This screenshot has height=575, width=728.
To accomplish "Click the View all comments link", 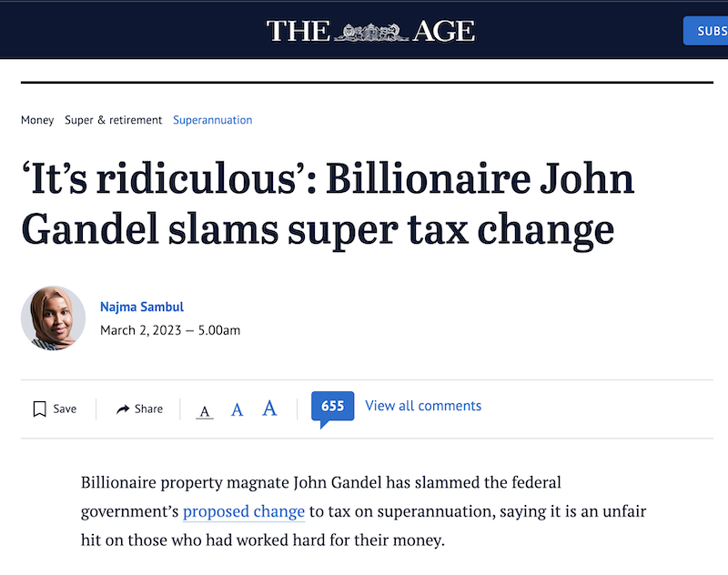I will click(423, 406).
